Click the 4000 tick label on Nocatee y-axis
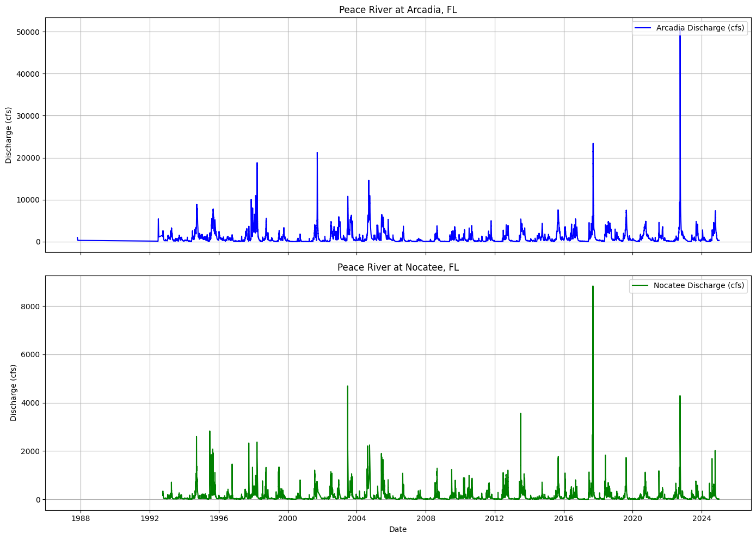The height and width of the screenshot is (539, 756). click(x=33, y=403)
